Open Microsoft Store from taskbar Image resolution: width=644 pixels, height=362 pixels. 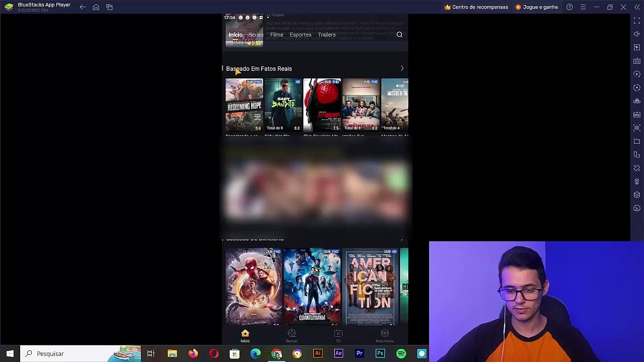[x=234, y=353]
